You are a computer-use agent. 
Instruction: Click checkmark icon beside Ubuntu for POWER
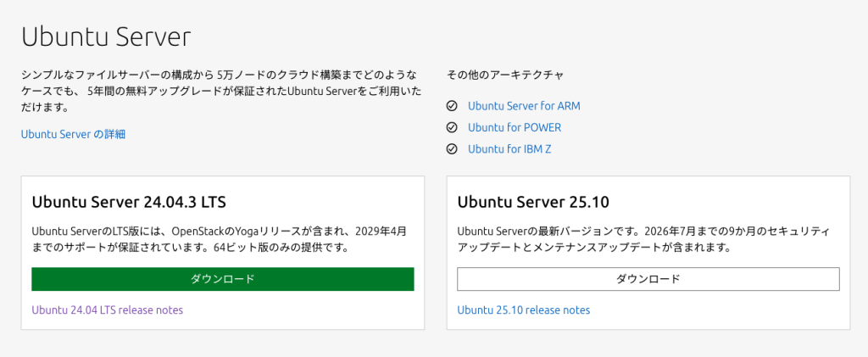452,127
